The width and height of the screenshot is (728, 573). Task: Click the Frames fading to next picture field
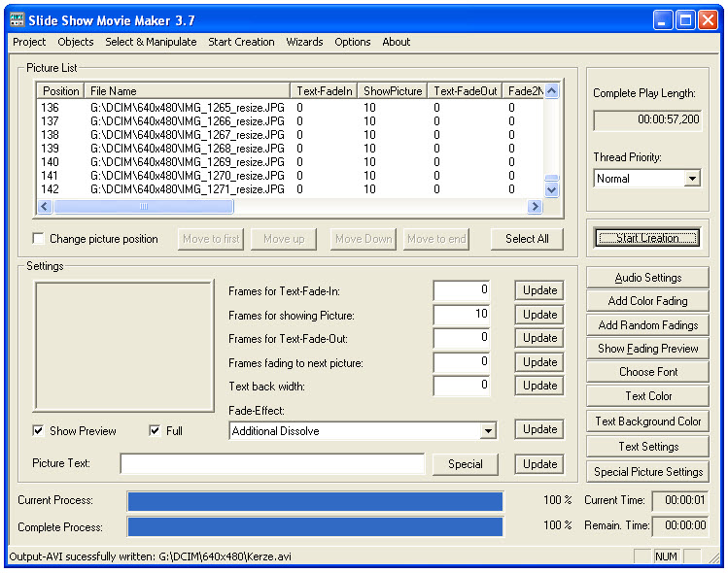462,362
